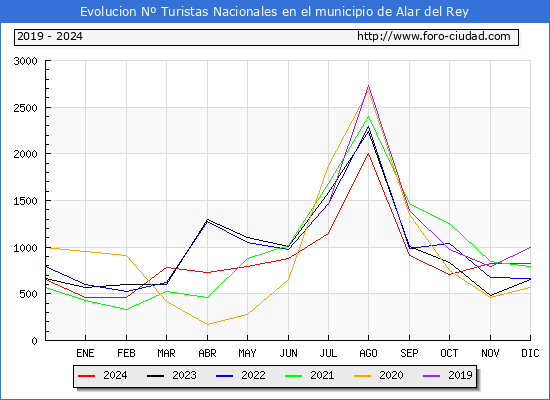Click the blue 2022 legend swatch
The height and width of the screenshot is (400, 550).
(224, 376)
